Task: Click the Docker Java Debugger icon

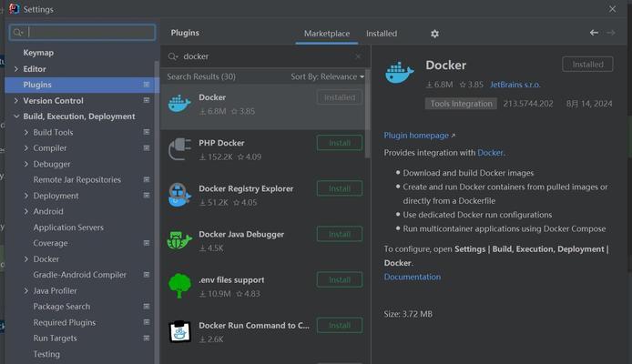Action: coord(179,240)
